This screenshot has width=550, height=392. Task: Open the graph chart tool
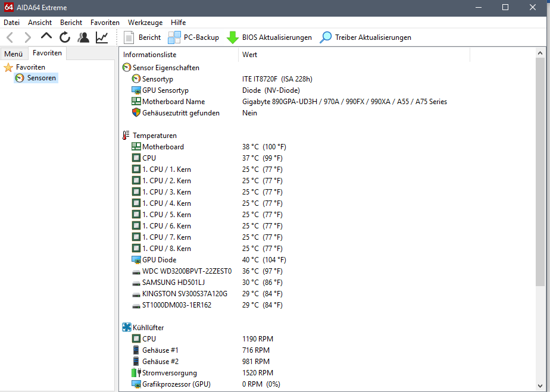[x=102, y=37]
